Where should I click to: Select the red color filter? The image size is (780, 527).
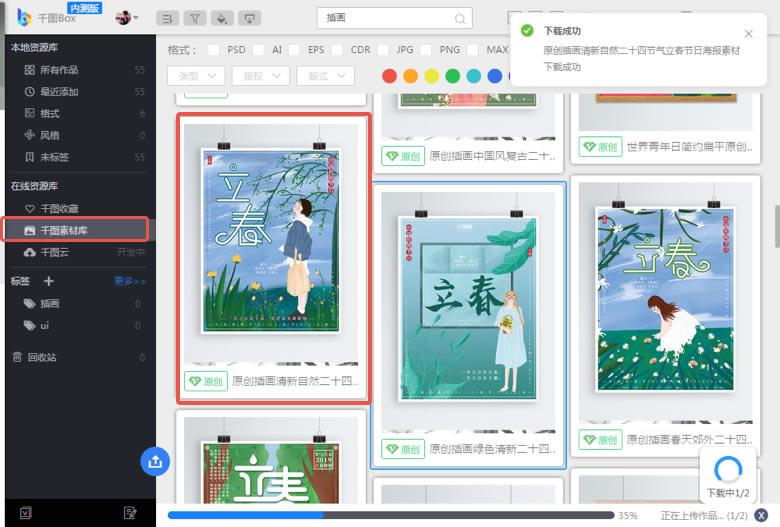[390, 76]
